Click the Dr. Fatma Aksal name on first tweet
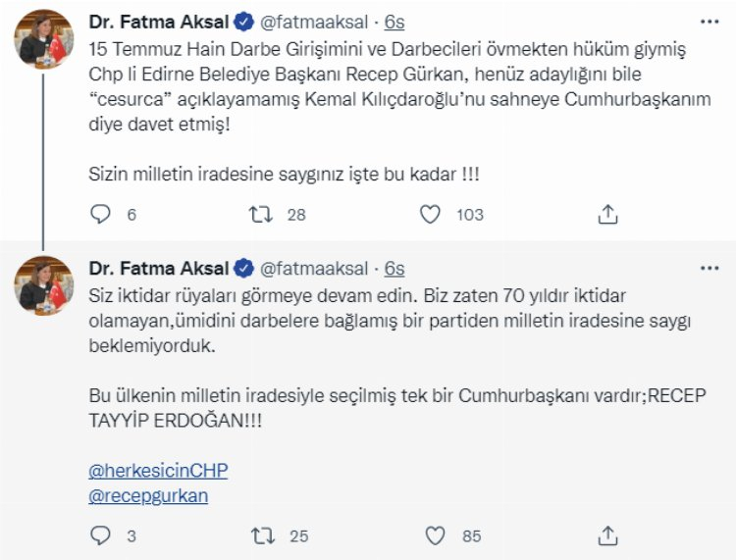The width and height of the screenshot is (736, 560). (158, 22)
